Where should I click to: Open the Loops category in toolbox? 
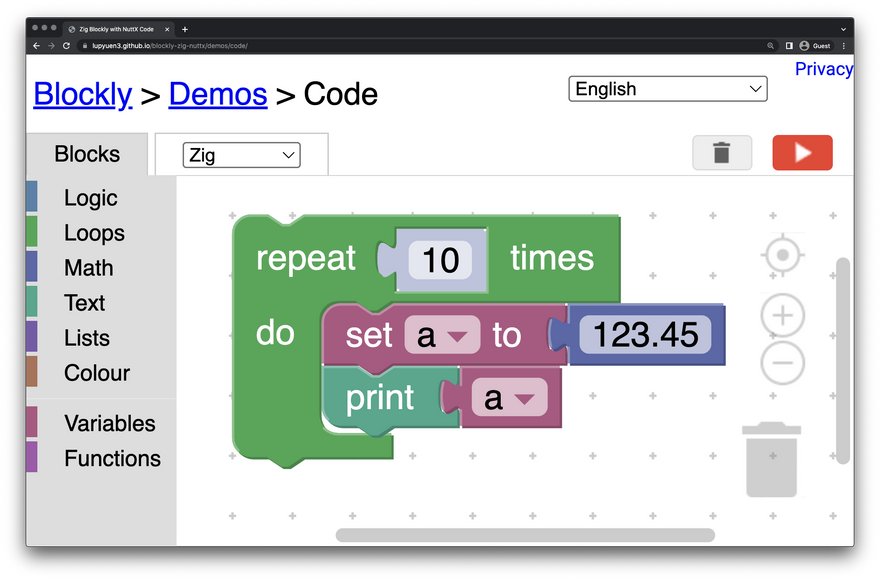click(94, 233)
